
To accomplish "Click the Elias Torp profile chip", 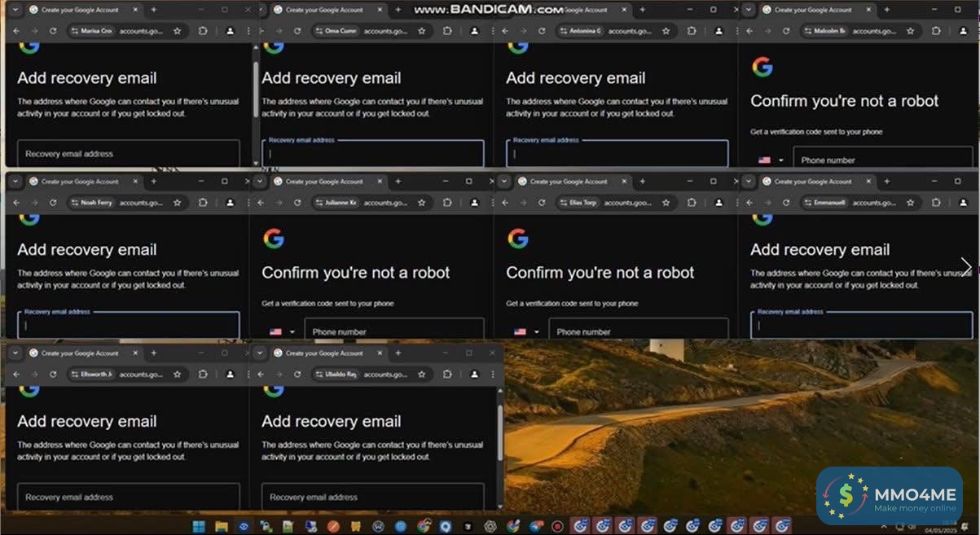I will click(x=578, y=203).
